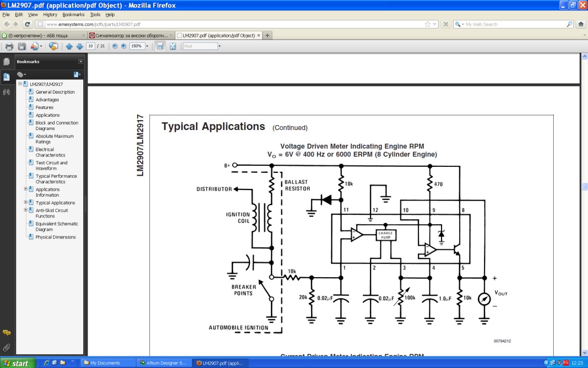Open the 150% zoom level dropdown
The width and height of the screenshot is (588, 368).
147,46
